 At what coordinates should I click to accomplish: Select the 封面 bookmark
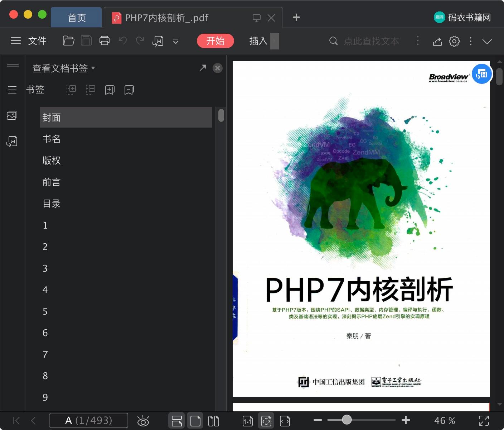pos(126,117)
